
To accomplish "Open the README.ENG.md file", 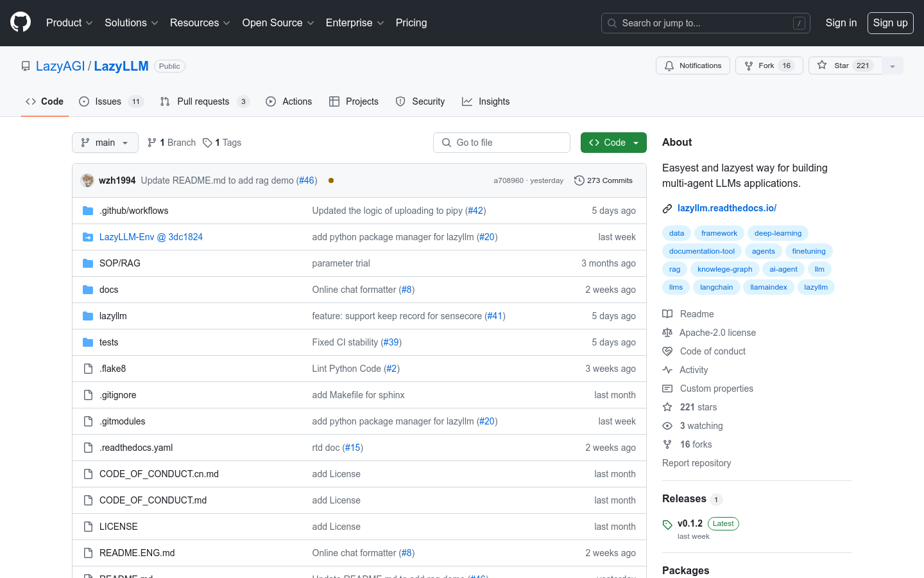I will [137, 553].
